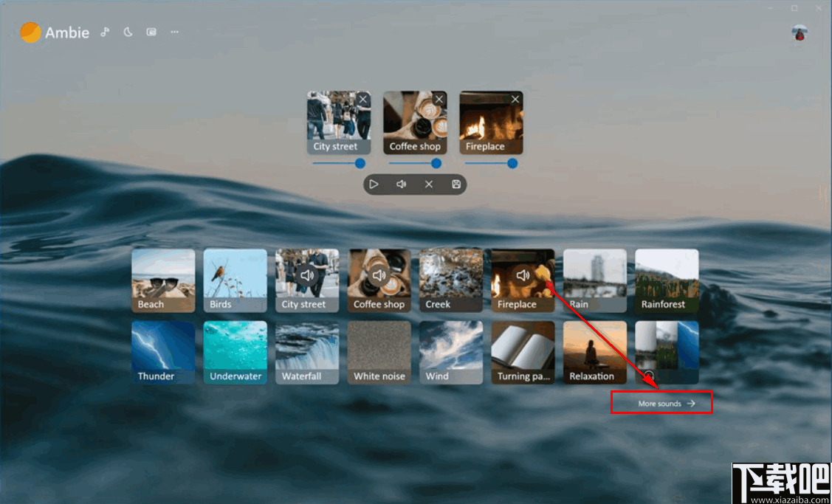Toggle the City street tile in the grid

(307, 280)
